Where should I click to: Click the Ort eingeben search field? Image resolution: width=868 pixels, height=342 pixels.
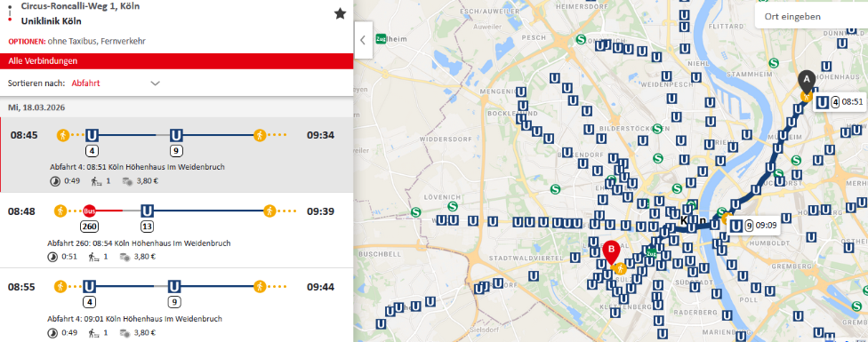(x=811, y=17)
